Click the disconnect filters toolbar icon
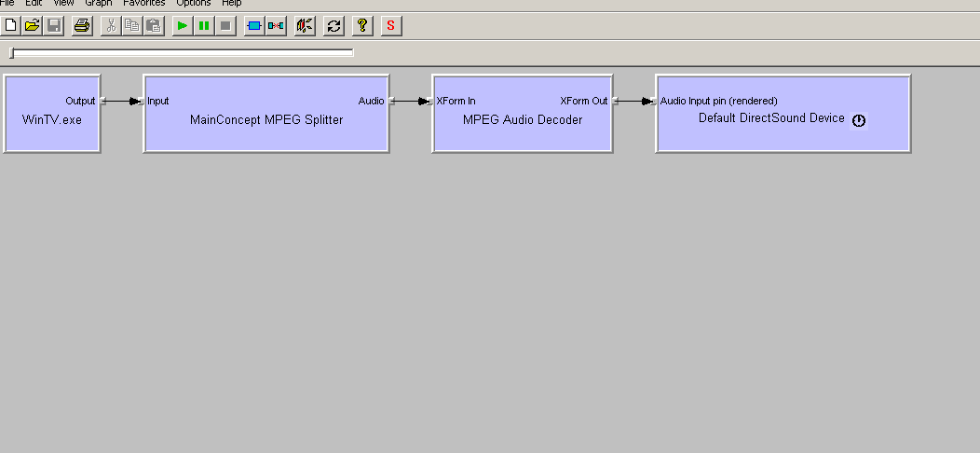Image resolution: width=980 pixels, height=453 pixels. coord(276,26)
